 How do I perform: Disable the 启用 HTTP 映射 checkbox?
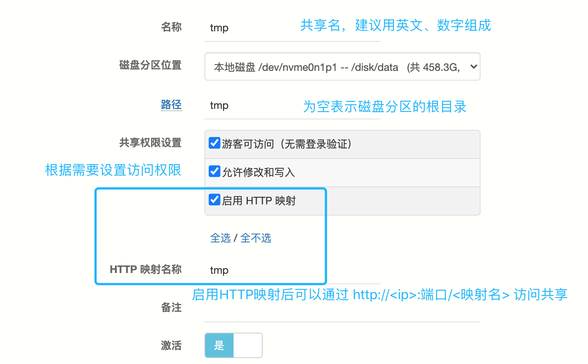(x=215, y=200)
